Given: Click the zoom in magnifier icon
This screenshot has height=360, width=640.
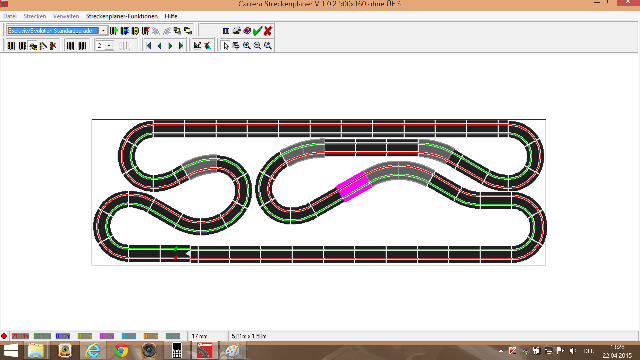Looking at the screenshot, I should coord(247,46).
